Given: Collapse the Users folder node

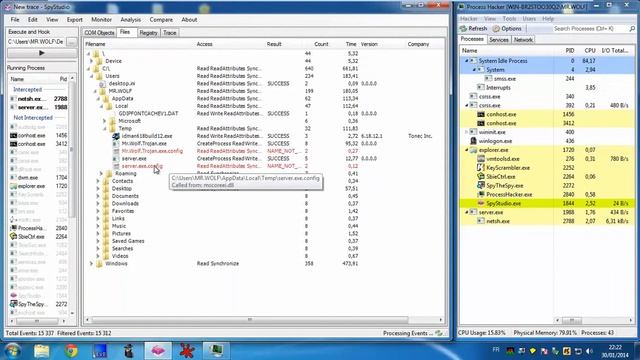Looking at the screenshot, I should tap(91, 76).
